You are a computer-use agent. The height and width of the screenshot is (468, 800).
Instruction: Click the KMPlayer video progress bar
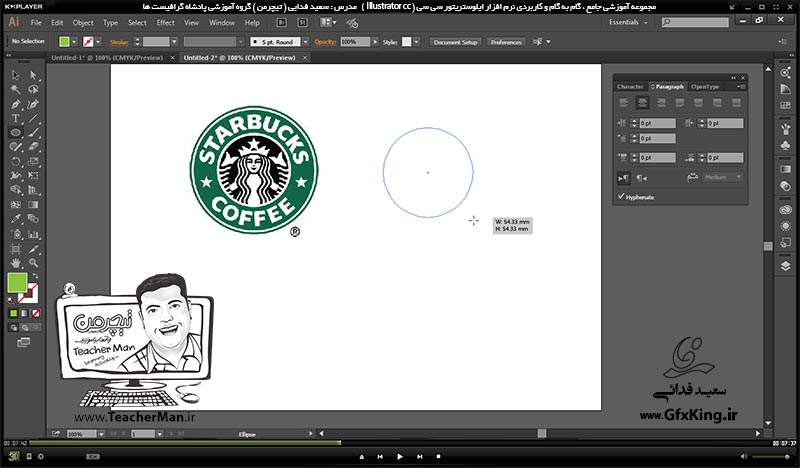401,443
